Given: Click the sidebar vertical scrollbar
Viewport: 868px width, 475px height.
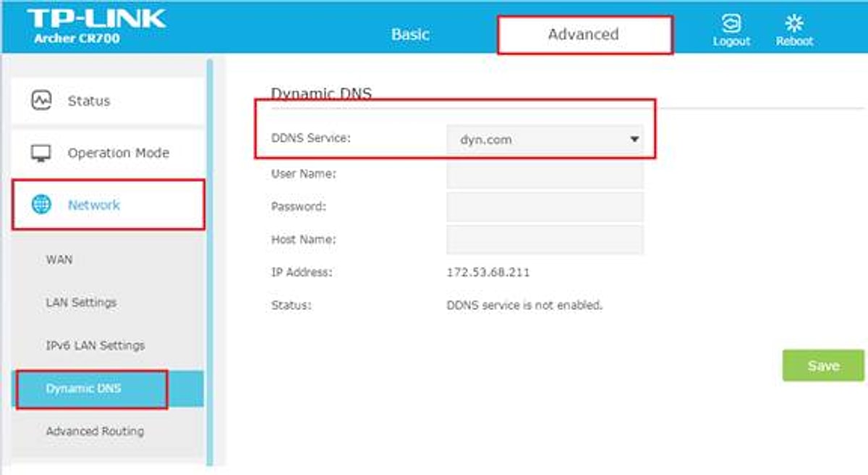Looking at the screenshot, I should coord(210,262).
